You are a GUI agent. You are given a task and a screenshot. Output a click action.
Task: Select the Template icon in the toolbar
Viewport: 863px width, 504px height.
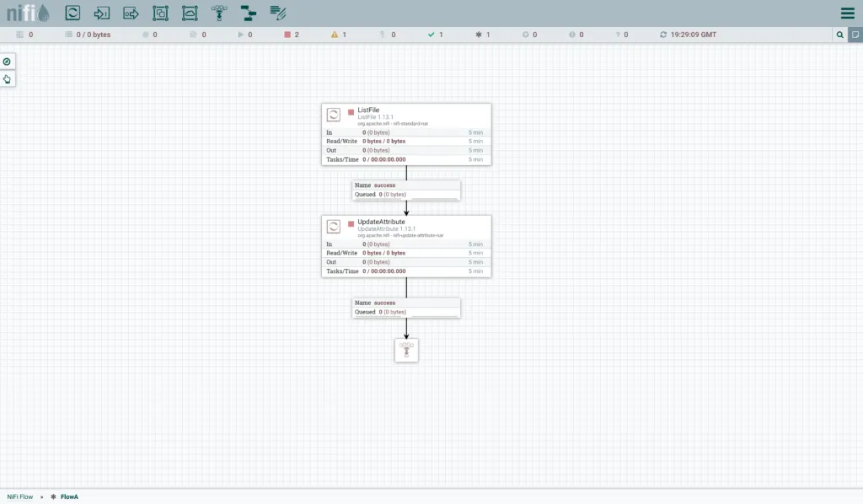point(248,13)
